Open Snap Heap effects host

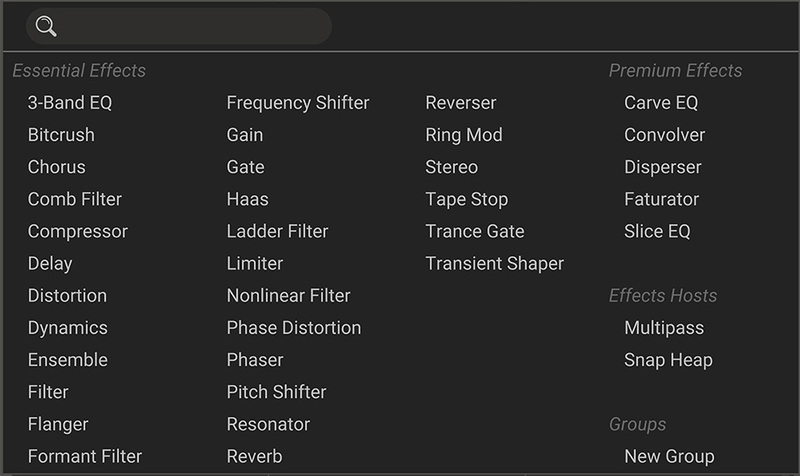tap(668, 360)
